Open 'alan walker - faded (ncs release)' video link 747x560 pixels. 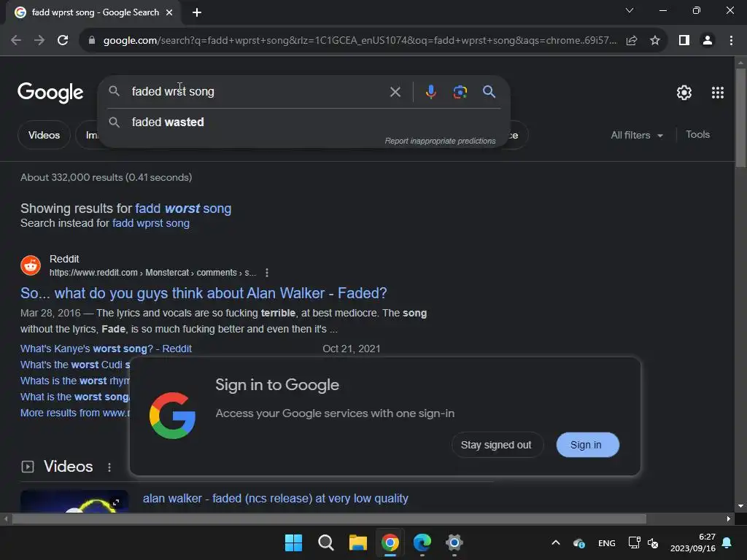[275, 499]
